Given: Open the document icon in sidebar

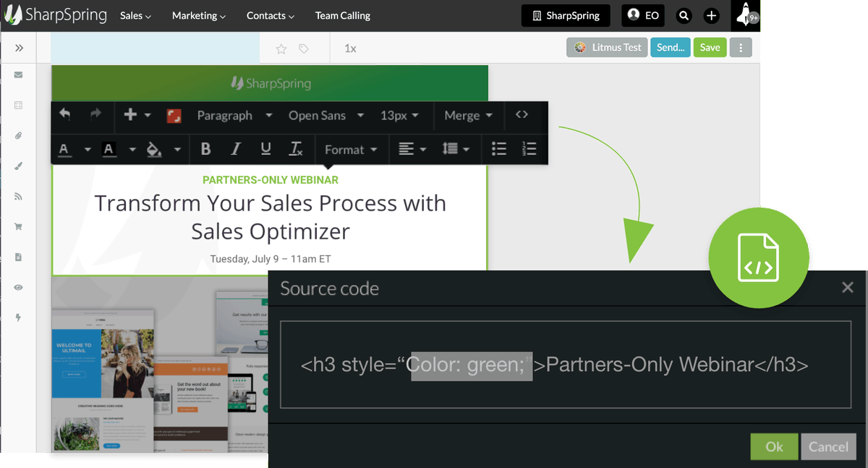Looking at the screenshot, I should point(18,257).
